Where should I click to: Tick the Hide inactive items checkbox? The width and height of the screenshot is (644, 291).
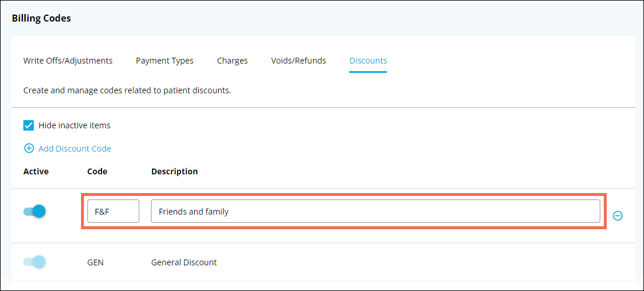29,125
